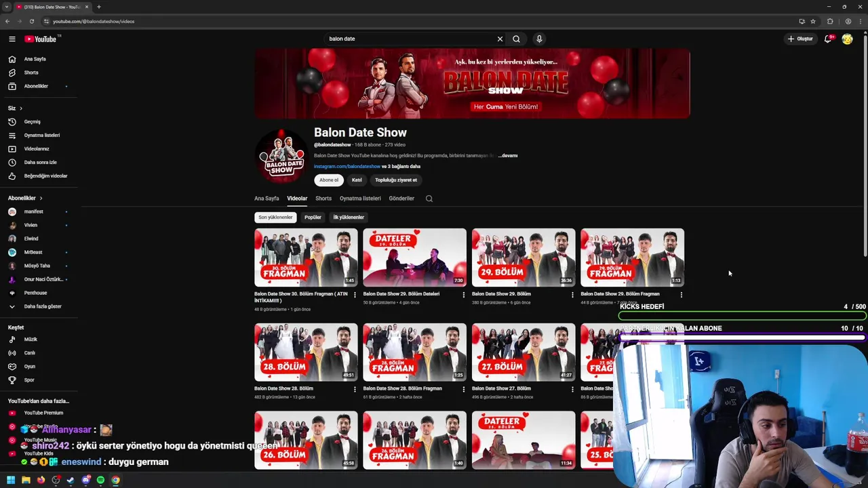The height and width of the screenshot is (488, 868).
Task: Select the Popüler filter chip
Action: (313, 218)
